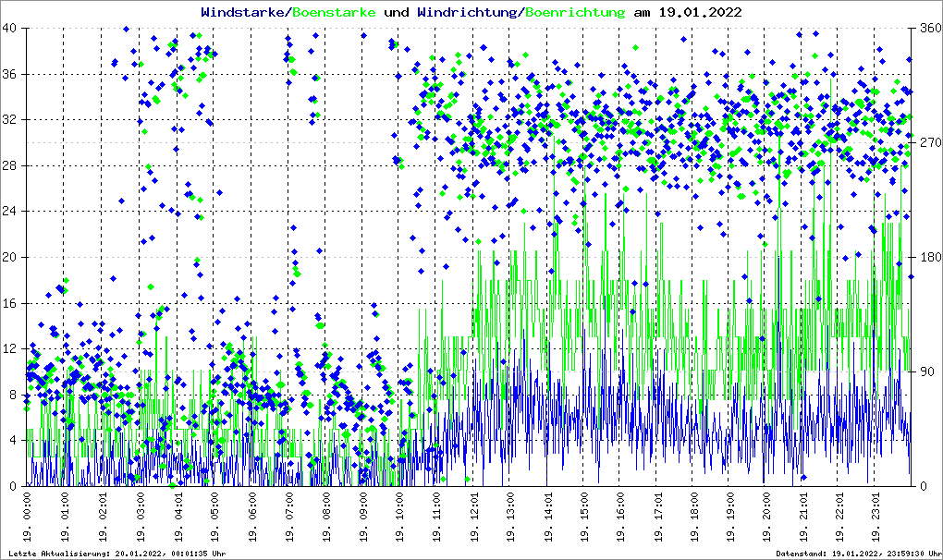Click the "19. 06:00" x-axis tick label
The image size is (943, 560).
click(252, 518)
